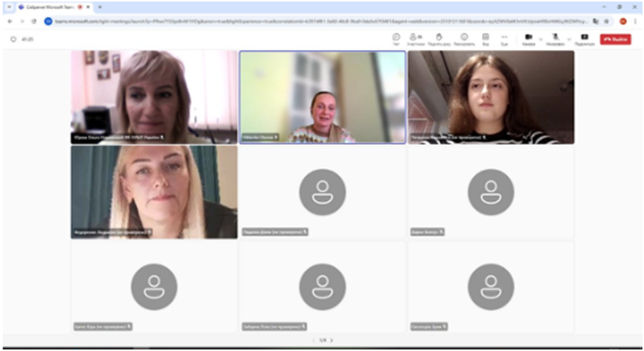Go to previous page of participants
644x351 pixels.
313,340
